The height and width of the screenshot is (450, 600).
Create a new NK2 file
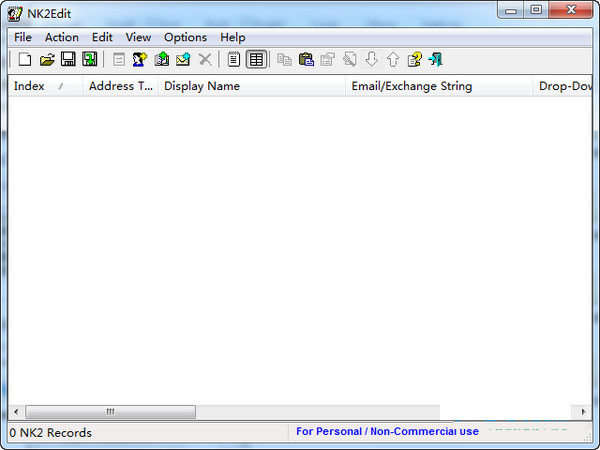click(x=25, y=60)
